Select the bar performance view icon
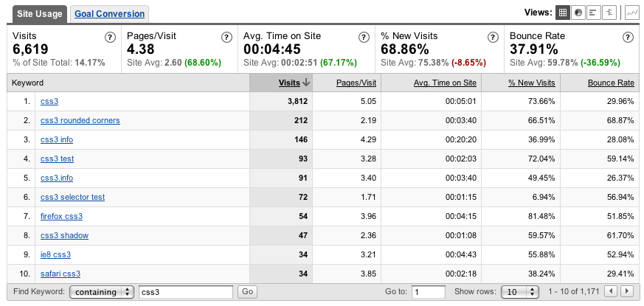 (x=594, y=13)
